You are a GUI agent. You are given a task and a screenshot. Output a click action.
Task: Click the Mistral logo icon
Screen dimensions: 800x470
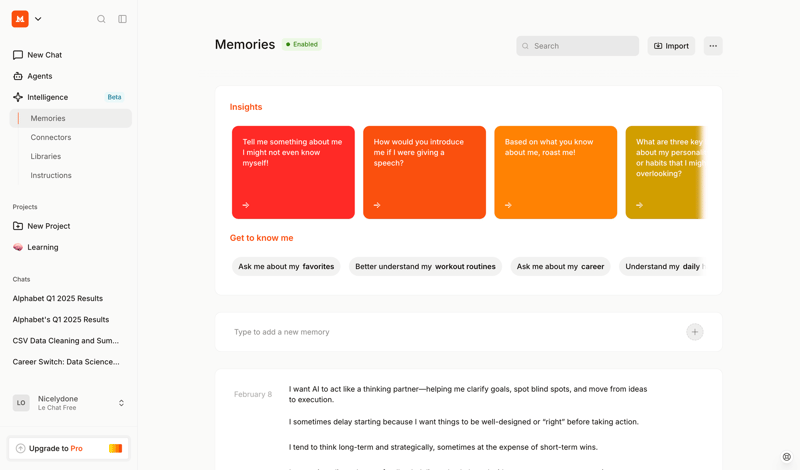click(x=20, y=19)
